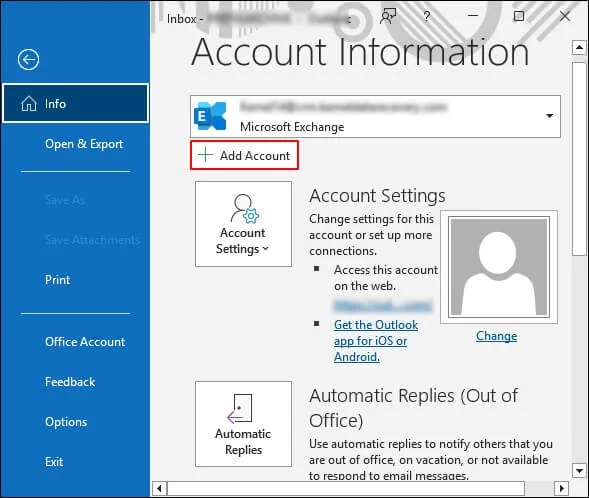Open the blurred web access link
Screen dimensions: 589x498
(x=383, y=305)
